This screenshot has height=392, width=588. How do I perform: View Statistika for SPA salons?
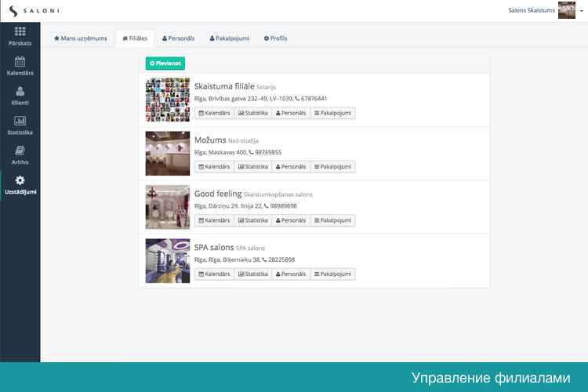pos(253,274)
